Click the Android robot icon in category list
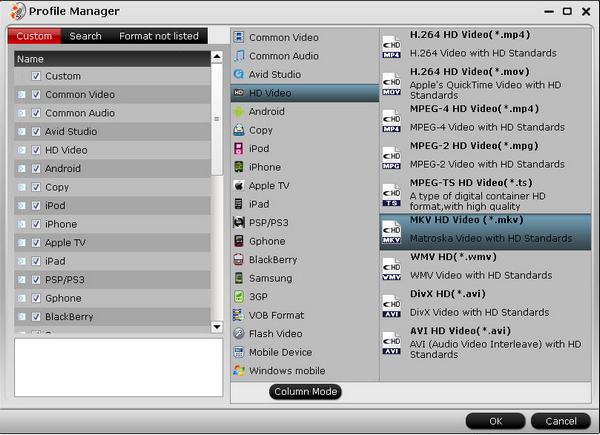This screenshot has height=435, width=600. point(239,111)
